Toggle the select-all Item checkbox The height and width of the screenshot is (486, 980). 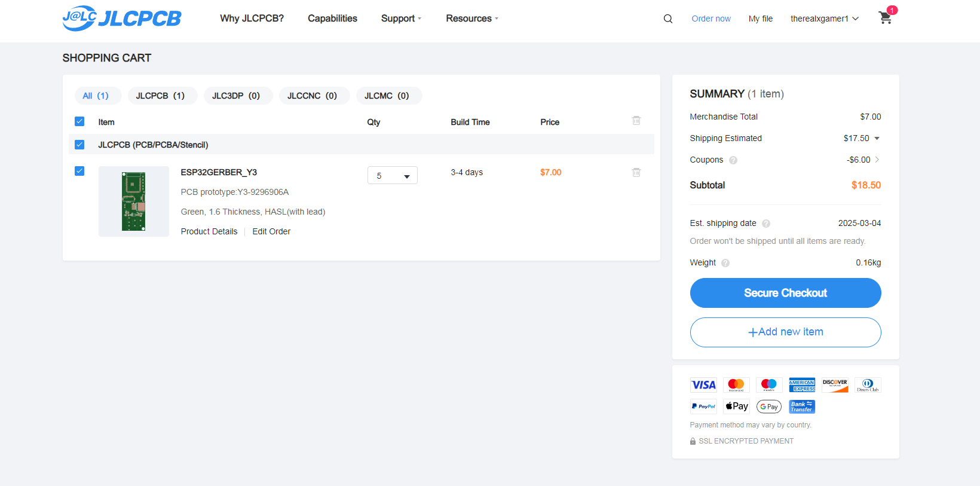point(79,121)
